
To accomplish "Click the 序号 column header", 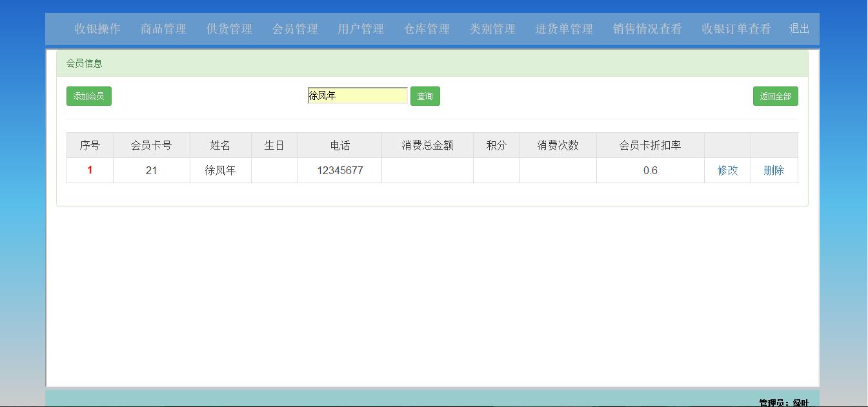I will [90, 145].
